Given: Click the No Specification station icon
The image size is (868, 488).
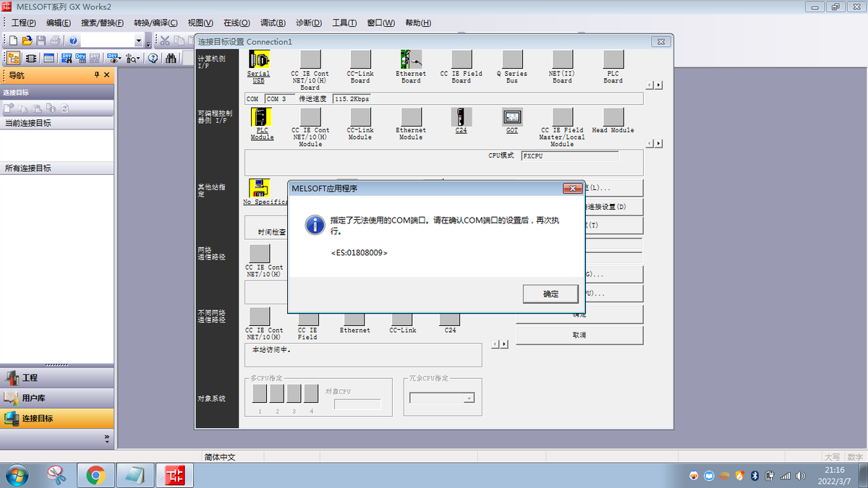Looking at the screenshot, I should 258,187.
